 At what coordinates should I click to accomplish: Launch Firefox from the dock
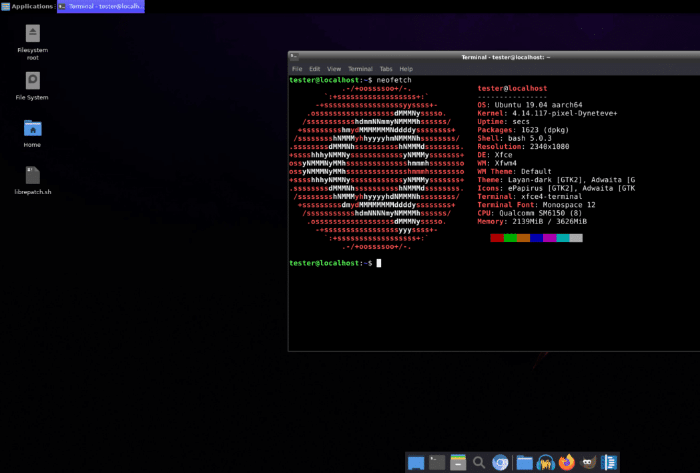[x=567, y=462]
